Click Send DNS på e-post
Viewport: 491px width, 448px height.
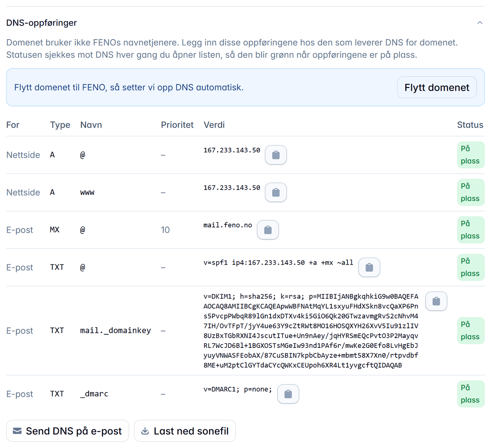68,431
